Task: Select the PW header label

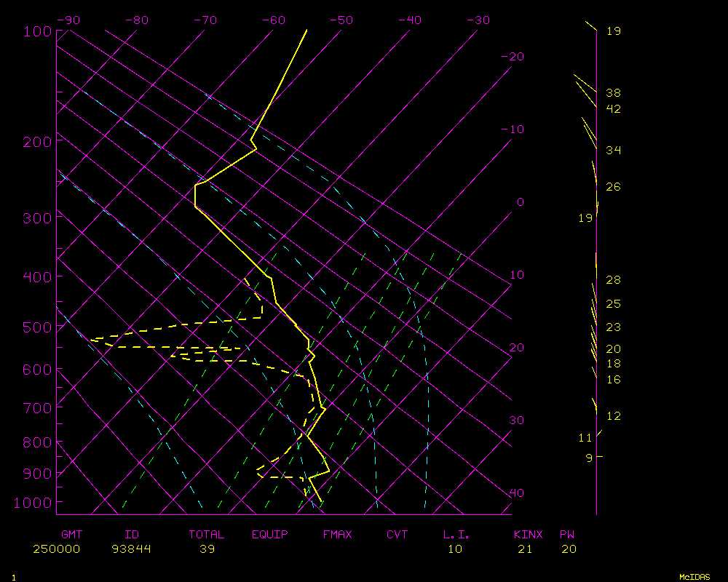Action: 567,535
